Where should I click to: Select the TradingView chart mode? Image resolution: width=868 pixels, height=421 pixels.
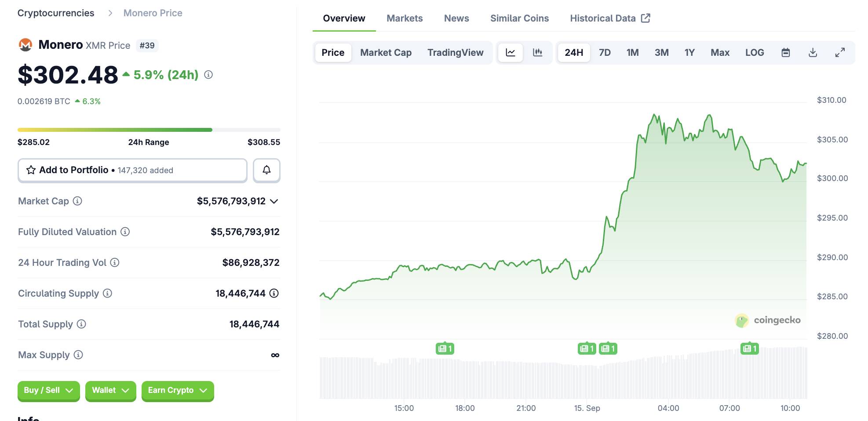[x=456, y=53]
